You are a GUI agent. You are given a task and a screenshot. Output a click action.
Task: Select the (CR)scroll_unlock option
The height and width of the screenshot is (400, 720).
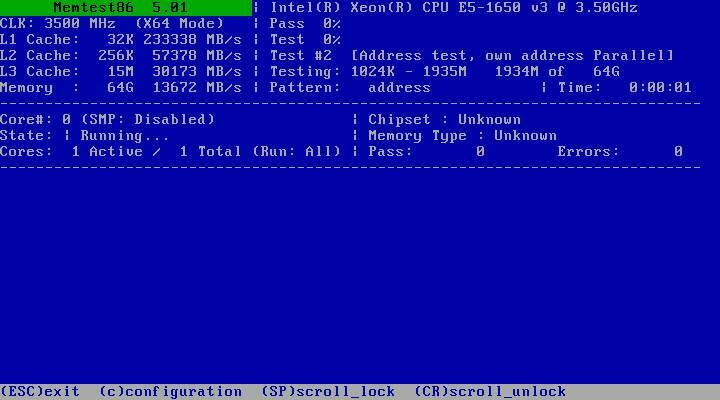[490, 392]
